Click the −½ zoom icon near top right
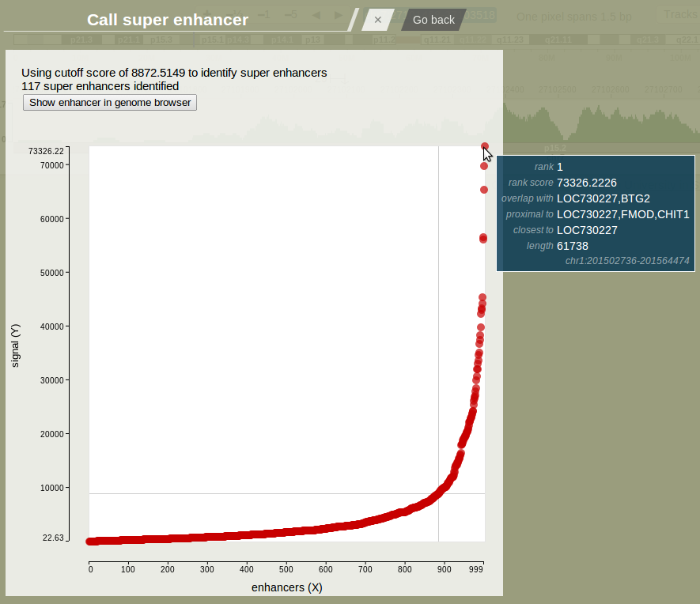 234,13
